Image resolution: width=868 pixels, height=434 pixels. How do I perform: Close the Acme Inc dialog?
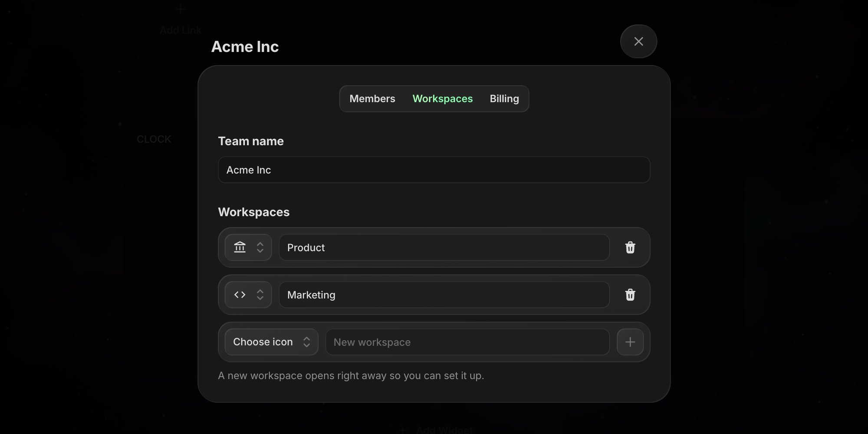click(x=638, y=41)
